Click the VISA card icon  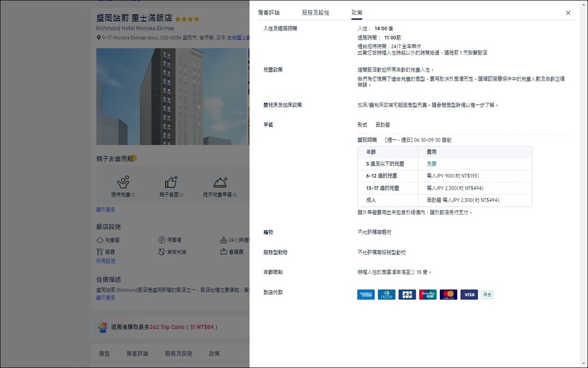coord(469,295)
